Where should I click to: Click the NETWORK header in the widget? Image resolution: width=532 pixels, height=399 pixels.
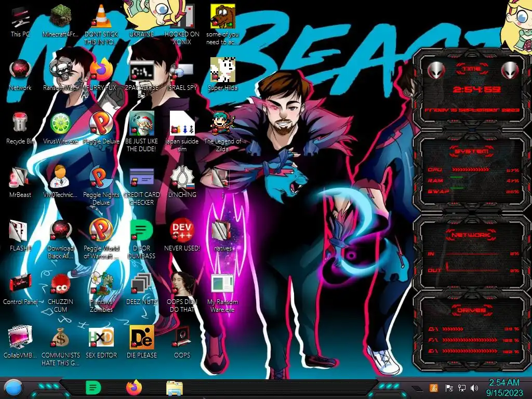pos(472,234)
